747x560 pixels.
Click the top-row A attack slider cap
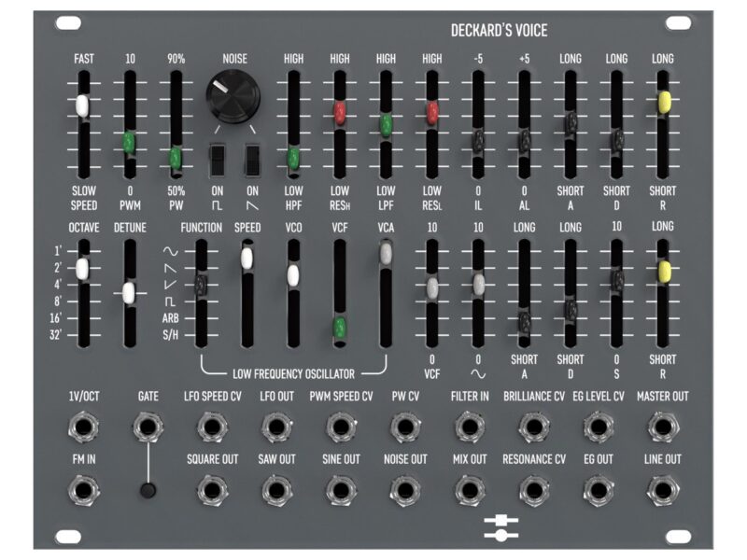[x=571, y=122]
